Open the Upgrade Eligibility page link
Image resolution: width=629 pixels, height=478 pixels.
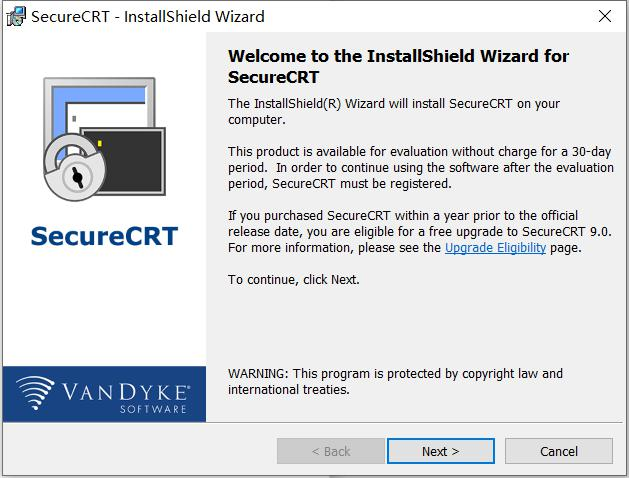[x=495, y=248]
